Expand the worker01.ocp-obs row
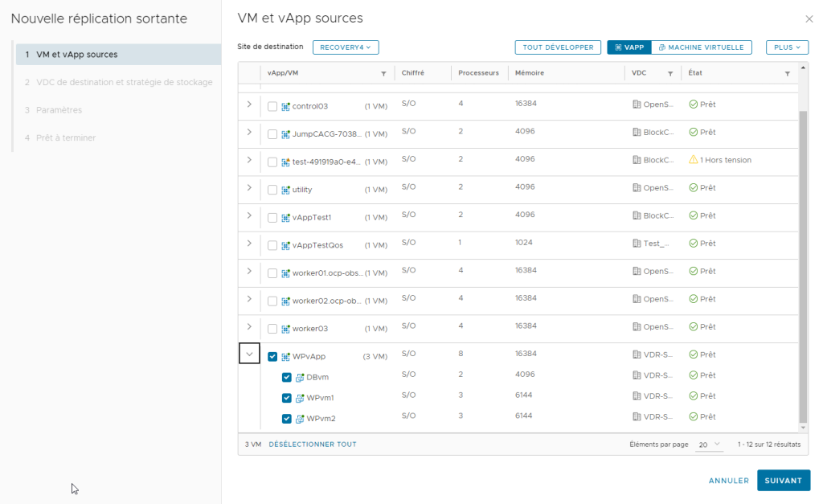Image resolution: width=823 pixels, height=504 pixels. click(x=249, y=271)
